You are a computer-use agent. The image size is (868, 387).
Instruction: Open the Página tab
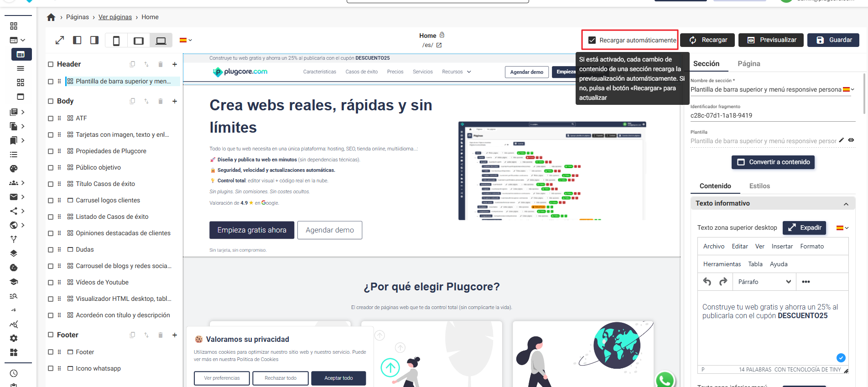click(x=748, y=64)
